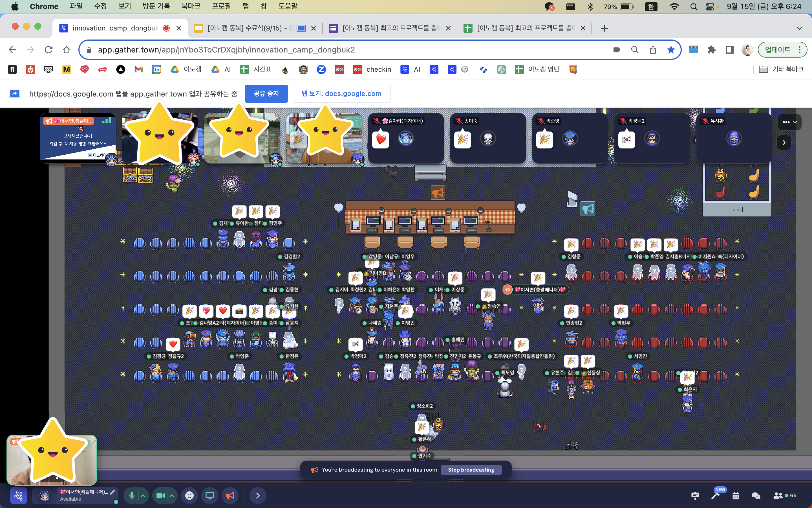Open the Chrome extensions puzzle icon
This screenshot has width=812, height=508.
coord(711,50)
